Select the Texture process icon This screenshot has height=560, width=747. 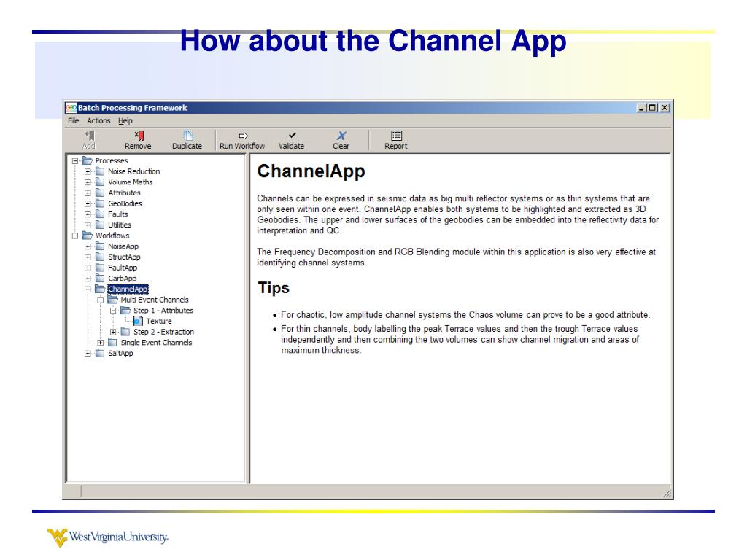(138, 322)
